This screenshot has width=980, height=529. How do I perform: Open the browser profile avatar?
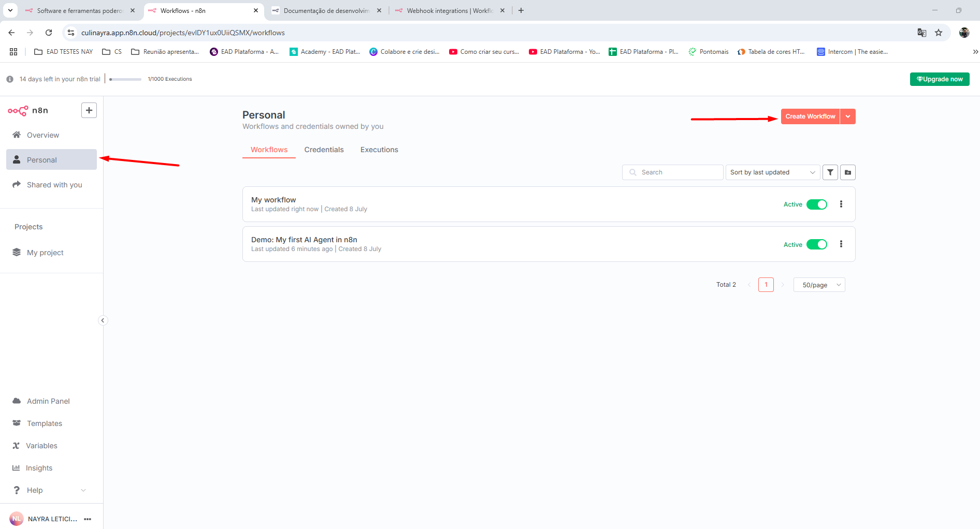(964, 33)
